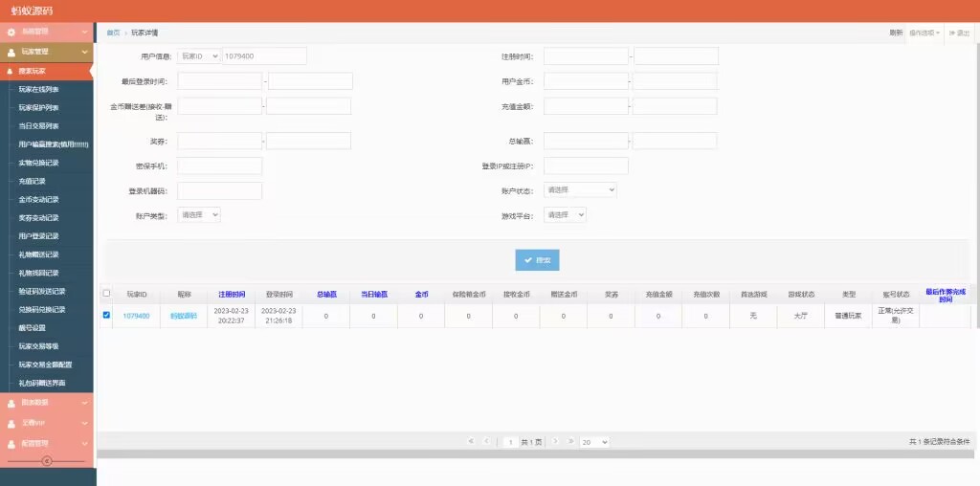Screen dimensions: 980x486
Task: Uncheck the row checkbox for player 1079400
Action: [x=106, y=315]
